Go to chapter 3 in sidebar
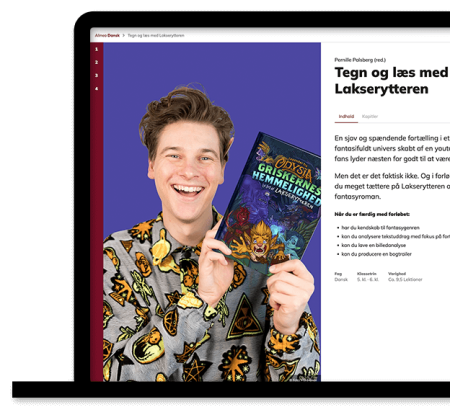 (97, 75)
